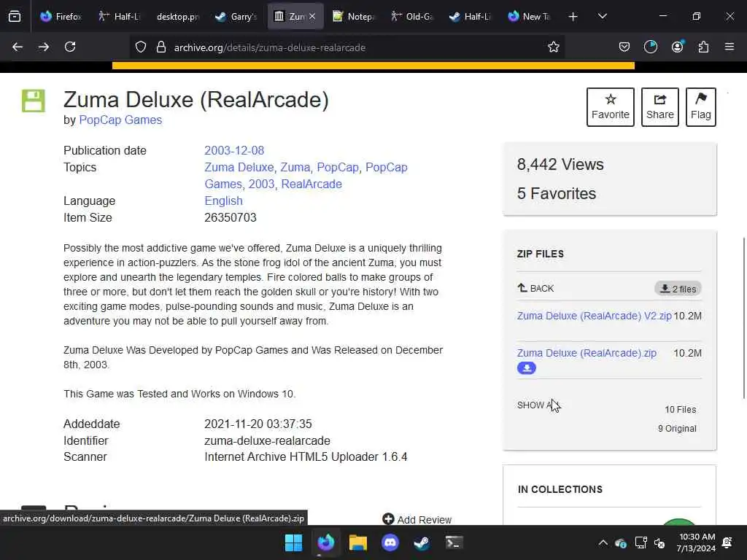
Task: Switch to the Old-Games tab
Action: [412, 17]
